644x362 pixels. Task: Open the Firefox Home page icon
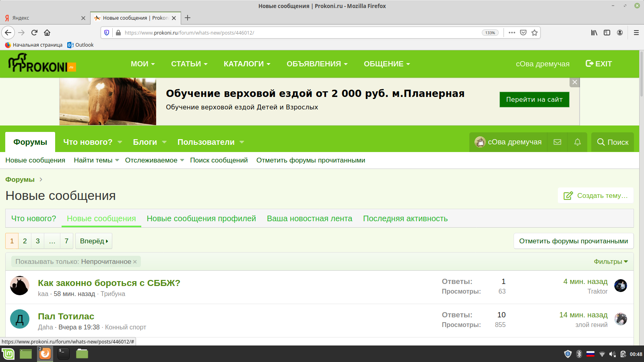pyautogui.click(x=47, y=33)
